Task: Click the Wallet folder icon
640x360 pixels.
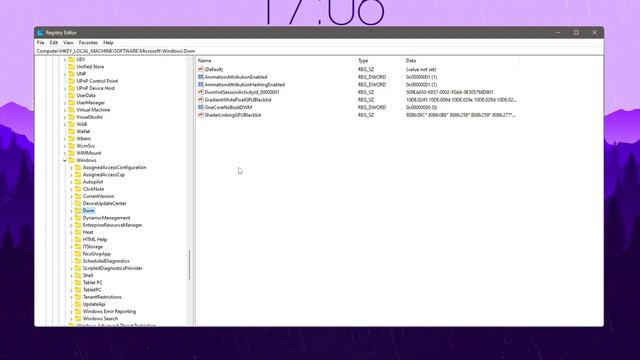Action: tap(71, 131)
